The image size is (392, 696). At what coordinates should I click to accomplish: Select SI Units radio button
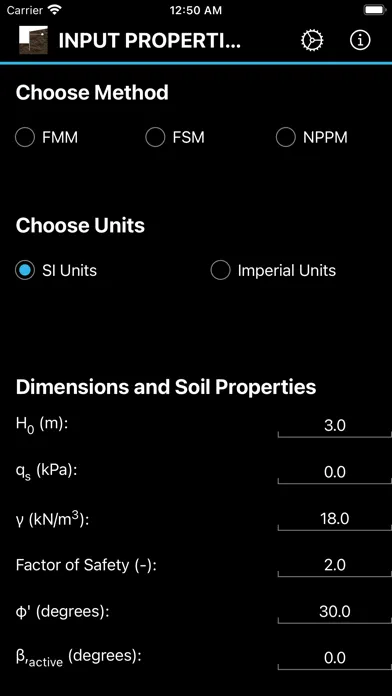coord(25,270)
